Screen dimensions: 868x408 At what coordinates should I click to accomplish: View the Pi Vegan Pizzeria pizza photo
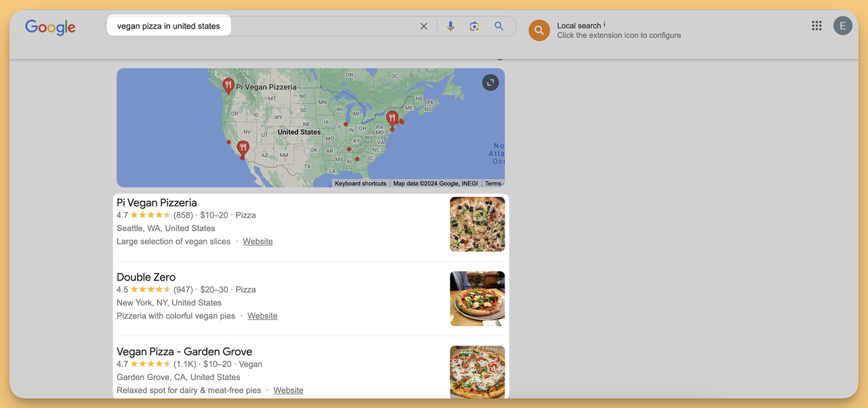point(477,224)
